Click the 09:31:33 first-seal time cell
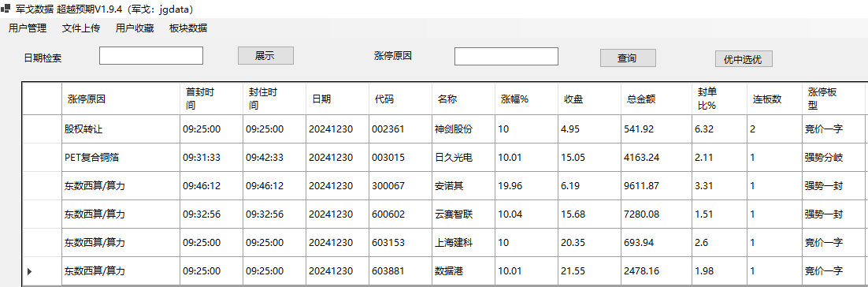 click(211, 158)
